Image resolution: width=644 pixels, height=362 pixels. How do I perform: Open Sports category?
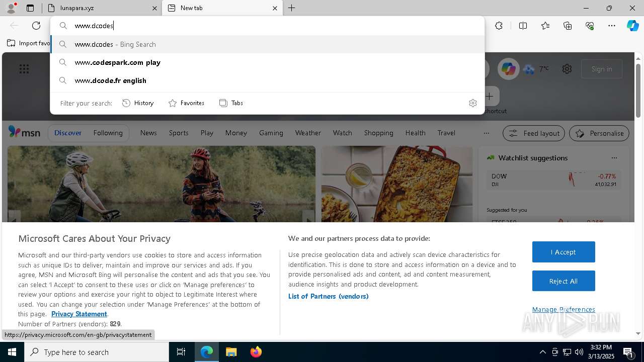point(179,133)
